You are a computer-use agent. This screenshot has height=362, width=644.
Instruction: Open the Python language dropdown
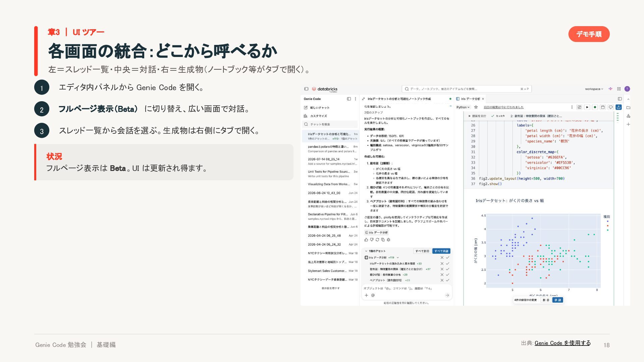463,107
